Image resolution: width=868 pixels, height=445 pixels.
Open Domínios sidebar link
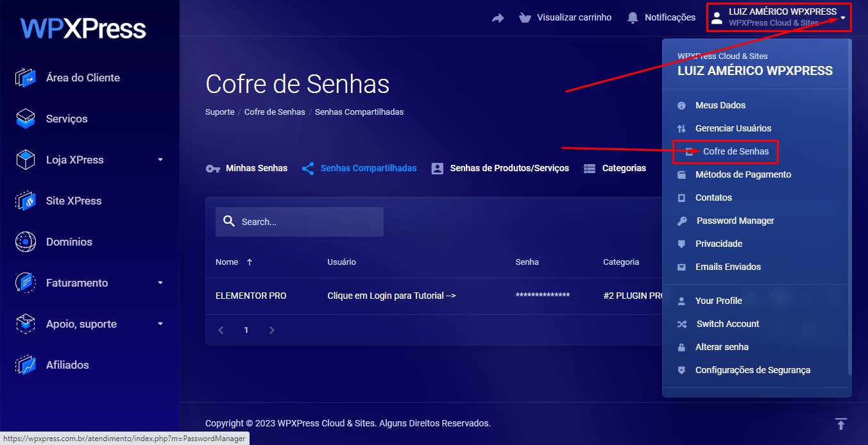coord(69,242)
